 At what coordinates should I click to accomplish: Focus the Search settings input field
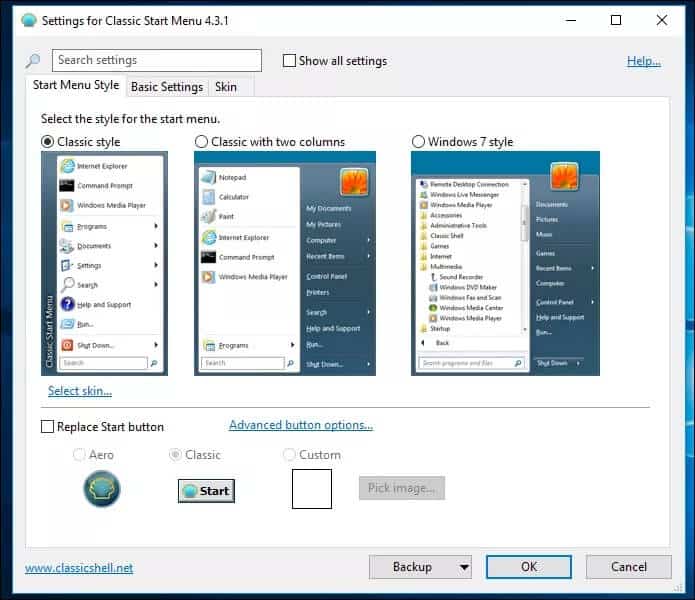point(157,60)
